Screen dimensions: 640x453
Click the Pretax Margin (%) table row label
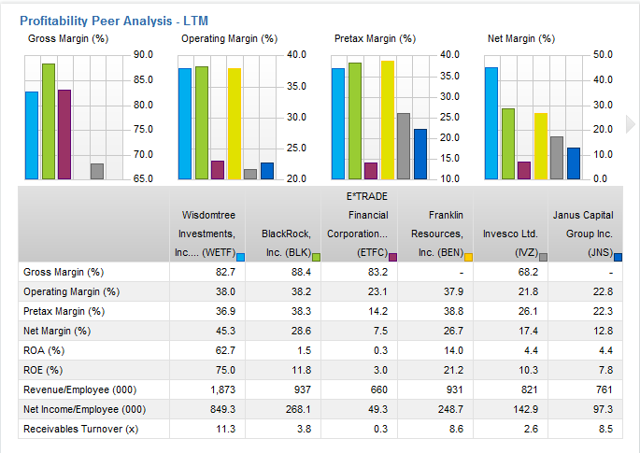[64, 311]
